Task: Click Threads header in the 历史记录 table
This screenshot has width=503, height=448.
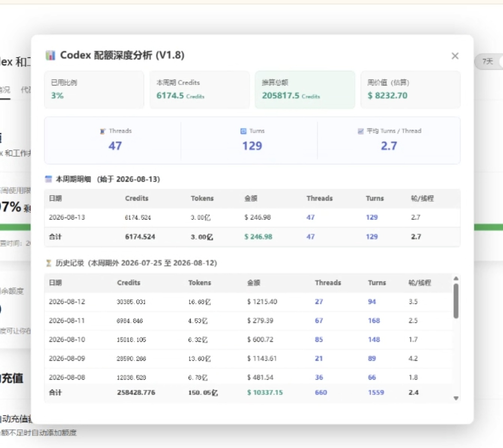Action: [x=328, y=283]
